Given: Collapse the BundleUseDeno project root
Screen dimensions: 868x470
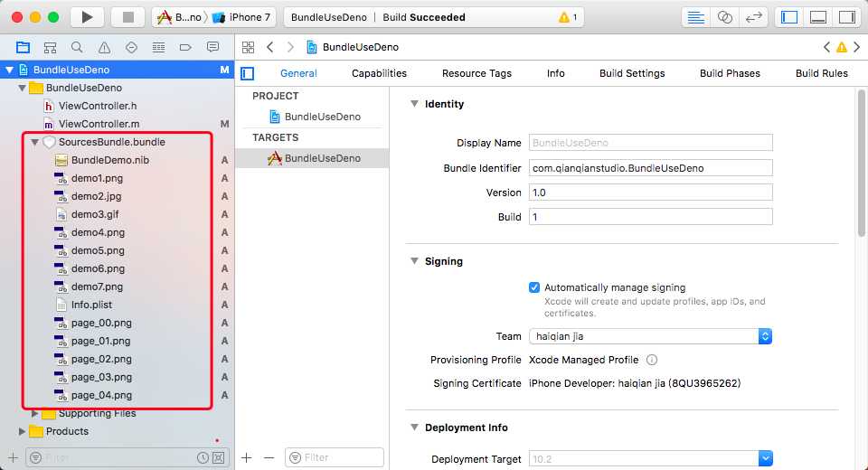Looking at the screenshot, I should [9, 70].
